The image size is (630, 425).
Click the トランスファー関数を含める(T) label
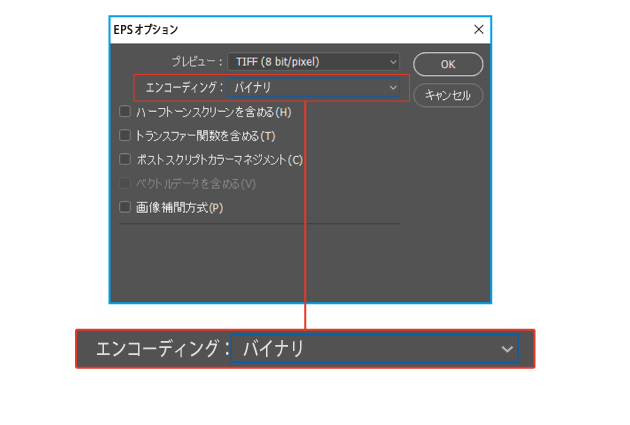205,136
